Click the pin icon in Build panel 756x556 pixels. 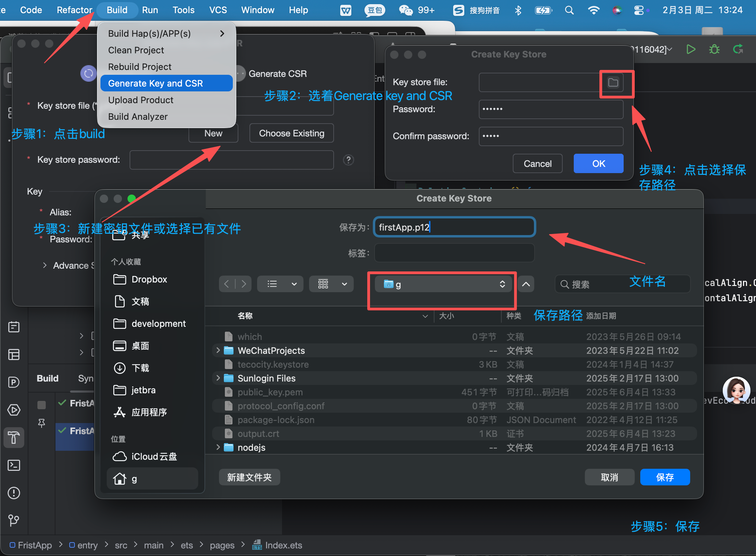42,423
